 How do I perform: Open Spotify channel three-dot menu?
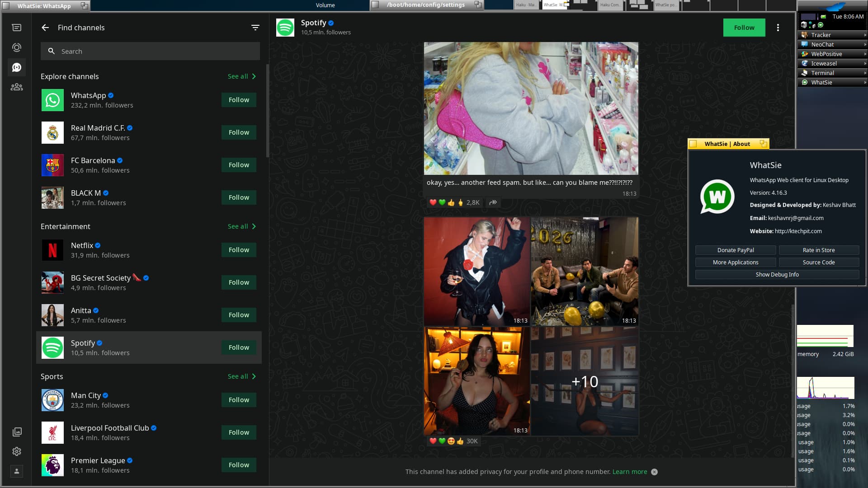click(x=778, y=28)
